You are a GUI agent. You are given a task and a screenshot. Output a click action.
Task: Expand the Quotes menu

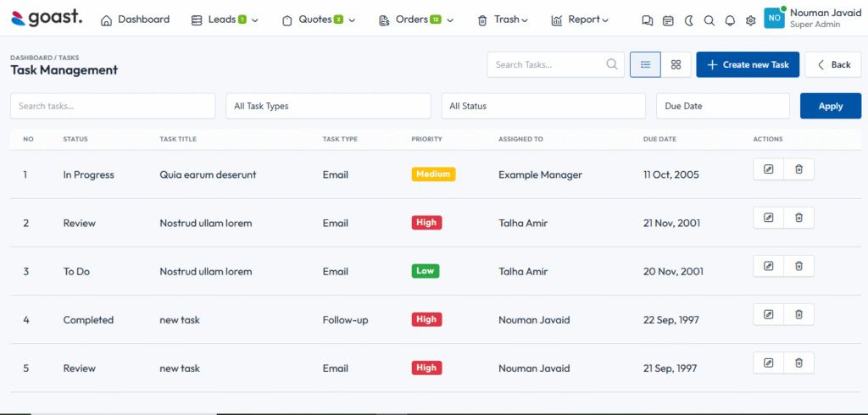pos(319,20)
